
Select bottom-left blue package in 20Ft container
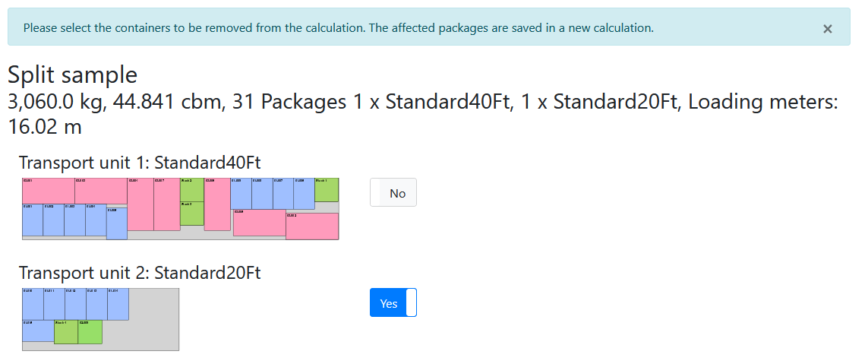(x=38, y=331)
